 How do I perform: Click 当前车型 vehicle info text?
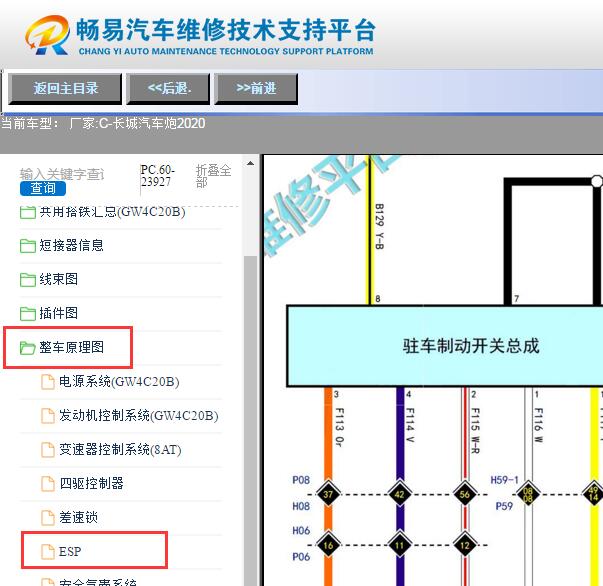click(103, 123)
